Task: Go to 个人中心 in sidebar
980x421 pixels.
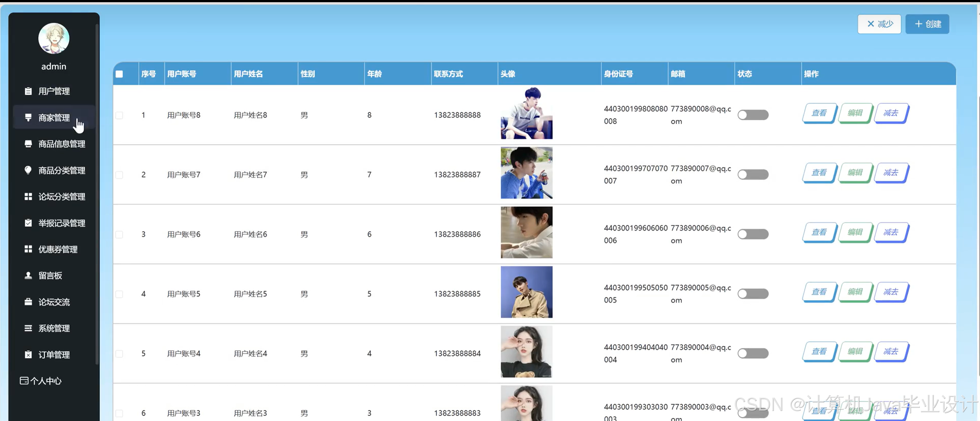Action: point(41,381)
